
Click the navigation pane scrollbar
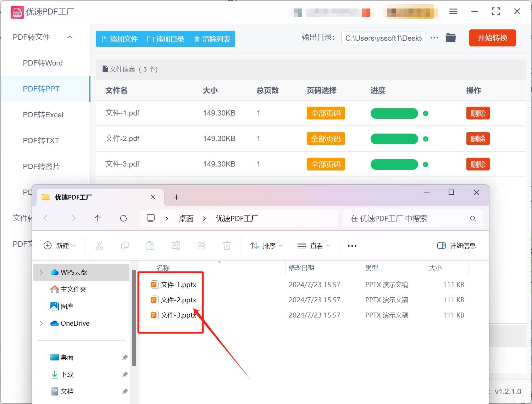(x=134, y=318)
